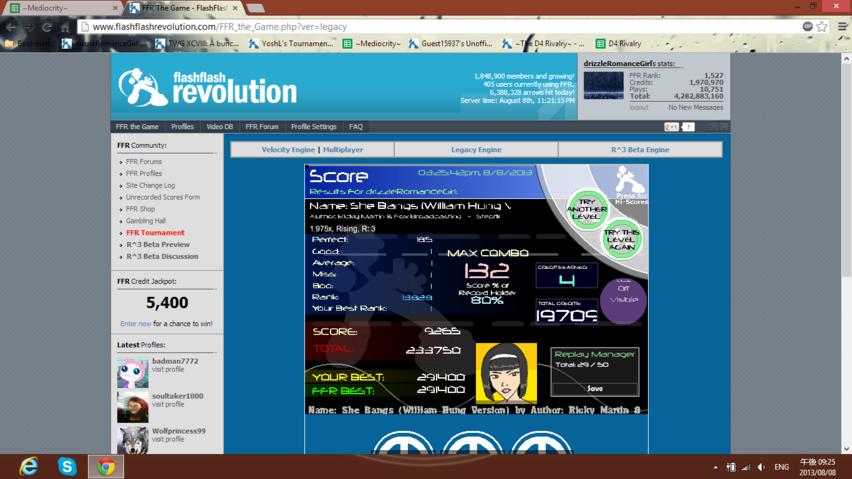Viewport: 852px width, 479px height.
Task: Click the browser forward arrow
Action: click(29, 27)
